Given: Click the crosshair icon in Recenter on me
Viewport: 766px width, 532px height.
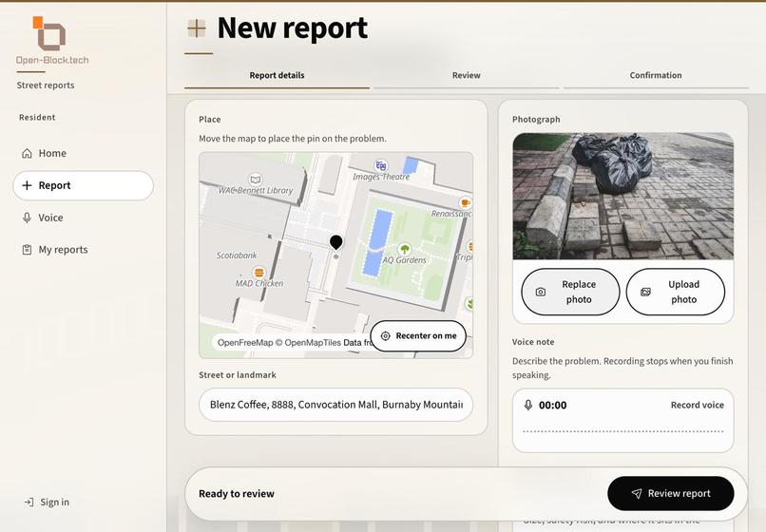Looking at the screenshot, I should (386, 336).
